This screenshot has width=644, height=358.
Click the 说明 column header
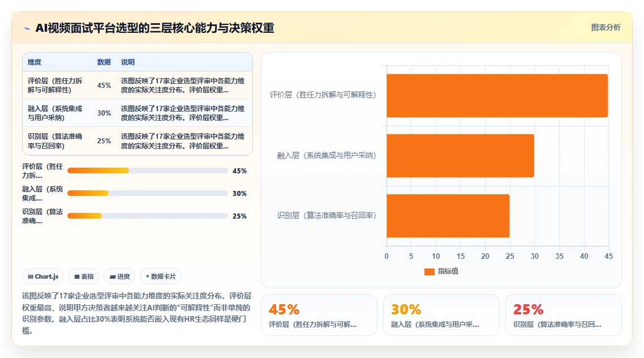click(128, 62)
